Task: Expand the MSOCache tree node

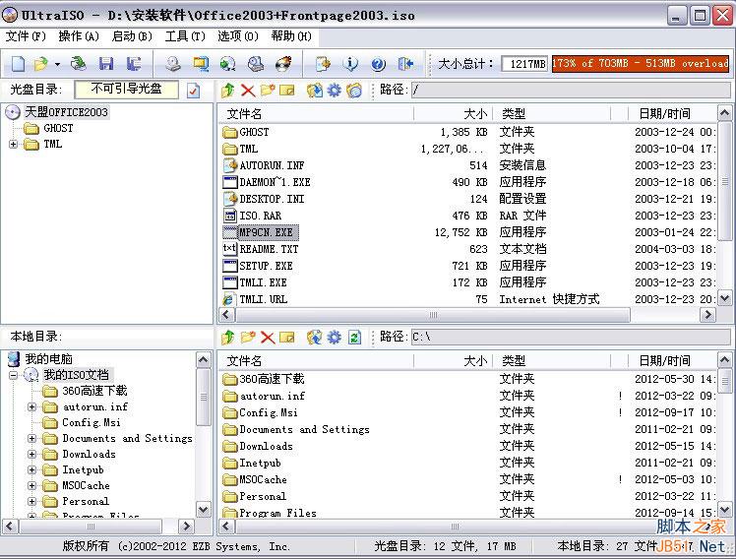Action: click(x=31, y=486)
